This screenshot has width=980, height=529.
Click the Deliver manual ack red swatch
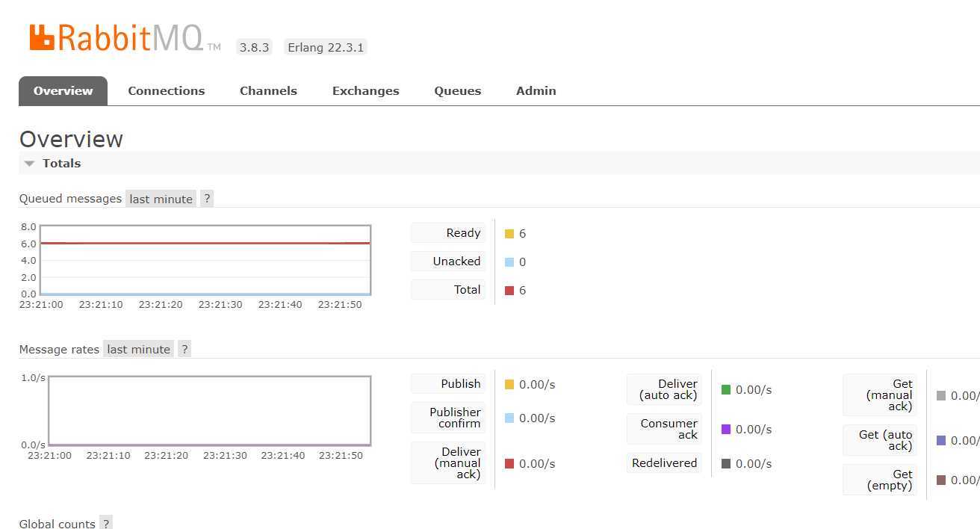(509, 464)
